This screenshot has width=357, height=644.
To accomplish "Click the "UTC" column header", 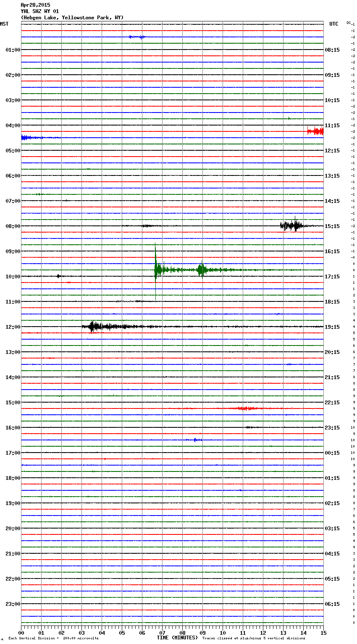I will point(334,24).
